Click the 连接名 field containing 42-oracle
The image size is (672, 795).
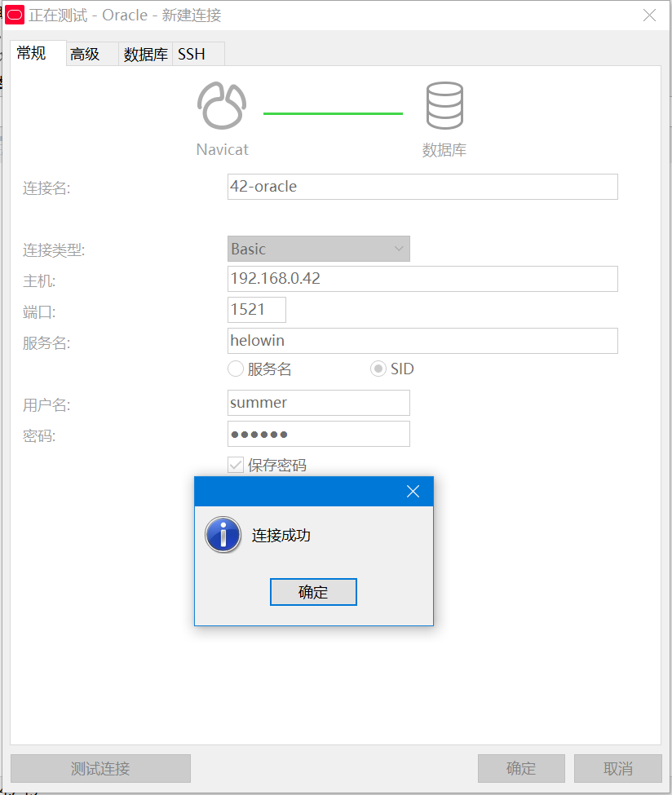click(x=422, y=187)
